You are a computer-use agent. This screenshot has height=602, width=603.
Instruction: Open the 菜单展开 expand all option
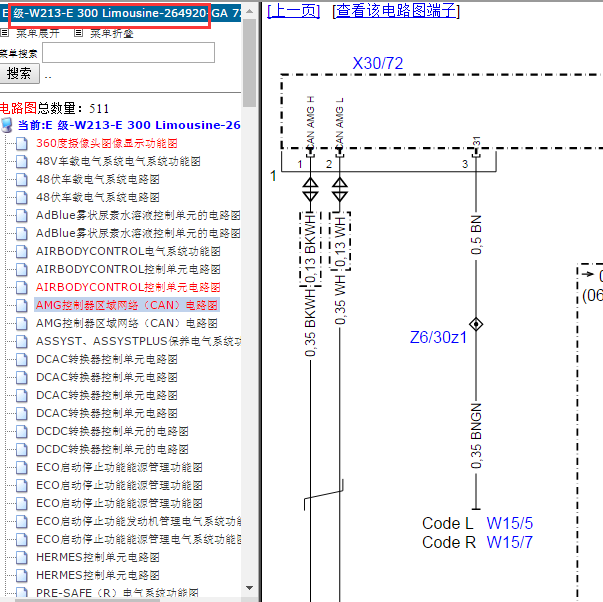[x=38, y=33]
